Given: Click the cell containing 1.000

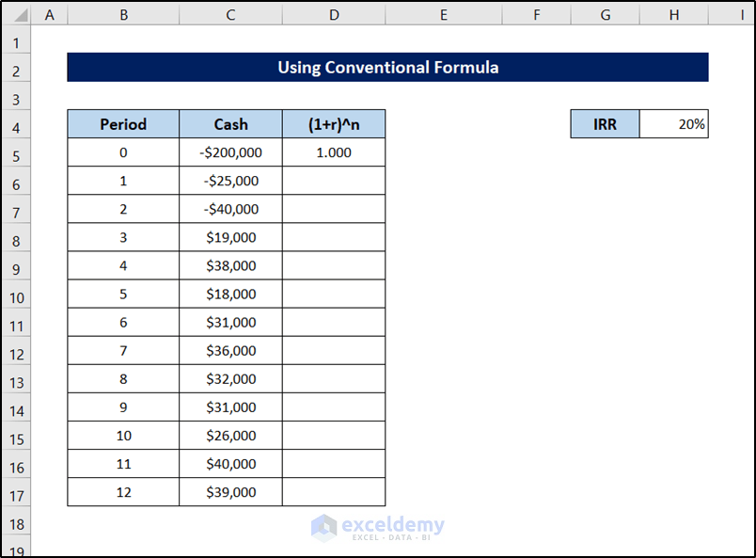Looking at the screenshot, I should pos(334,152).
